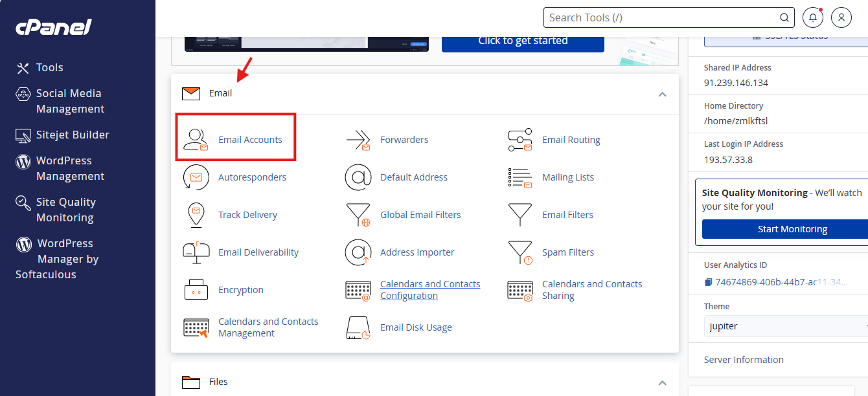The image size is (868, 396).
Task: Click the Autoresponders envelope icon
Action: [196, 177]
